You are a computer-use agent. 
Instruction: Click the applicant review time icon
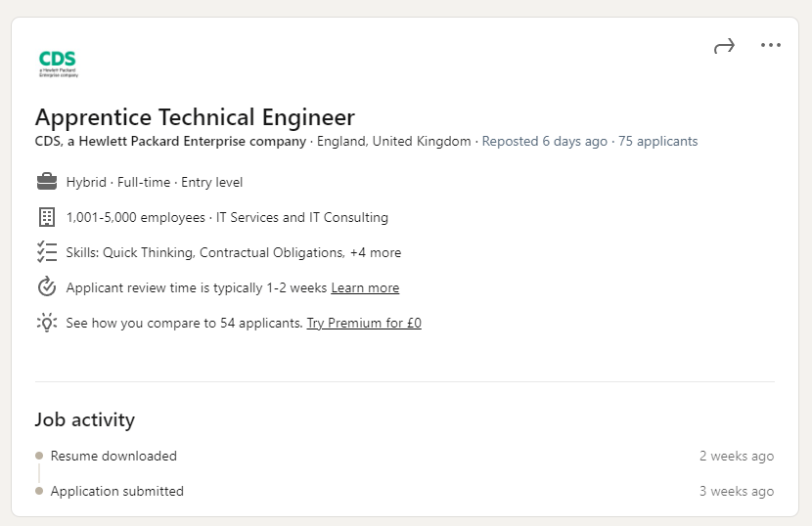(x=46, y=287)
